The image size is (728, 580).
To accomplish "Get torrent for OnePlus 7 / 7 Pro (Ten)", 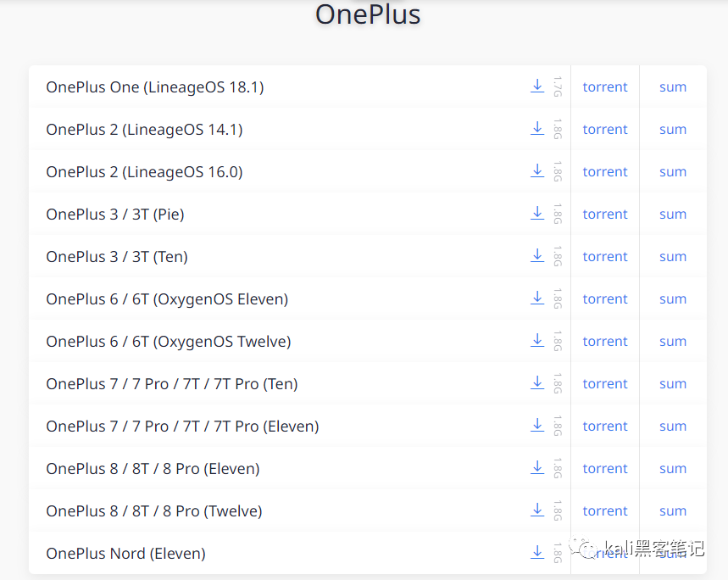I will (605, 383).
